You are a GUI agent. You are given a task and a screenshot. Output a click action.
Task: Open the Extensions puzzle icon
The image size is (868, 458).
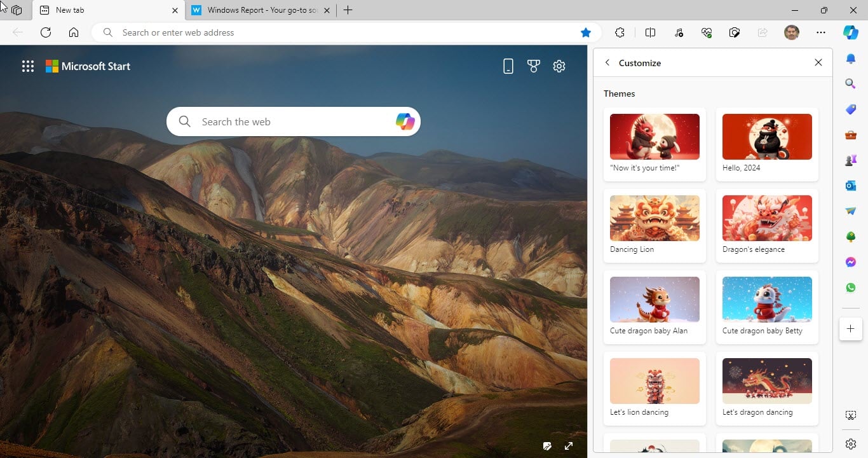click(620, 32)
